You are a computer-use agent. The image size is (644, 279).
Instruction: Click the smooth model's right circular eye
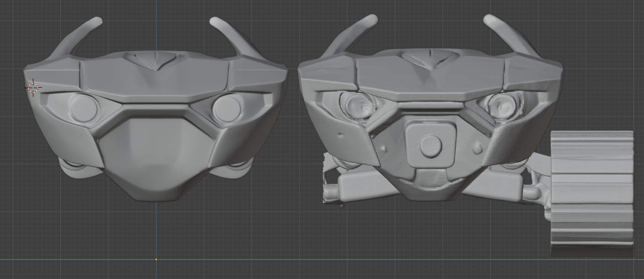[227, 108]
